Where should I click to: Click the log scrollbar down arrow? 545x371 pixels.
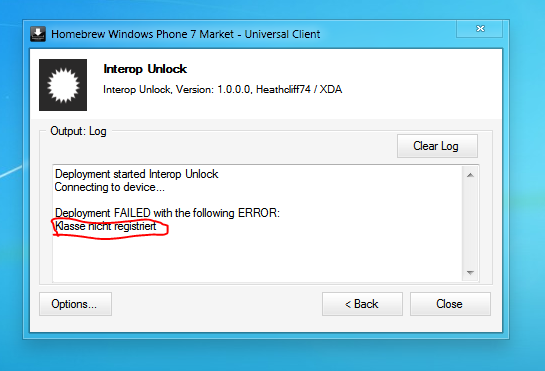[x=470, y=273]
